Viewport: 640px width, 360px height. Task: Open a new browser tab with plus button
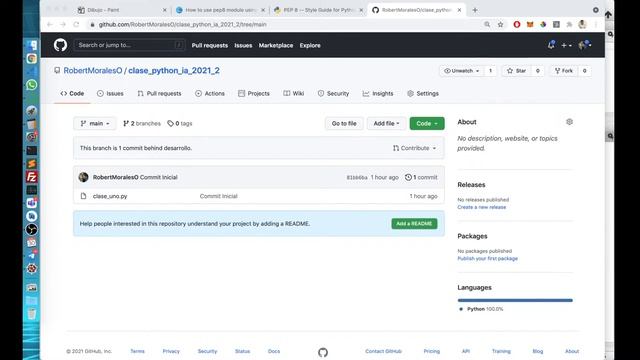[x=475, y=10]
